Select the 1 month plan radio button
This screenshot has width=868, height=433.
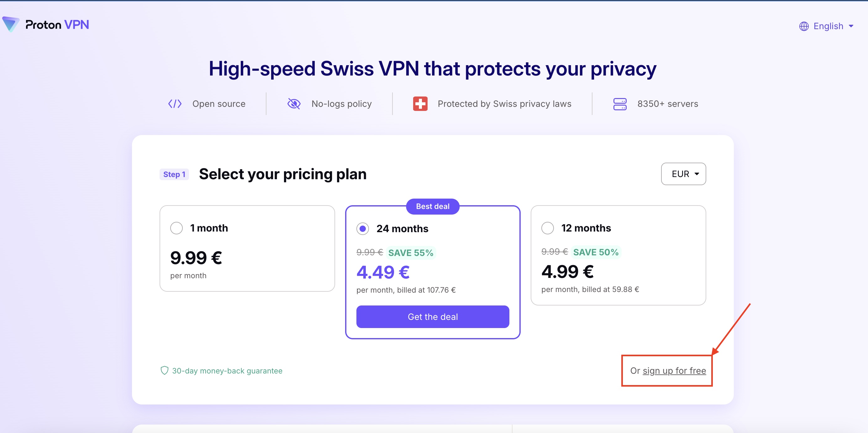176,228
